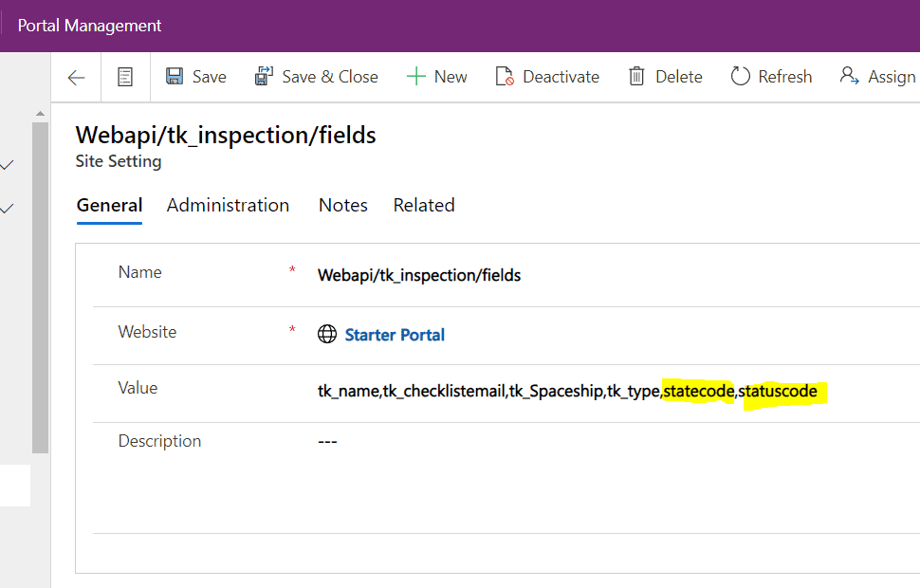
Task: Click the Assign person icon
Action: point(849,77)
